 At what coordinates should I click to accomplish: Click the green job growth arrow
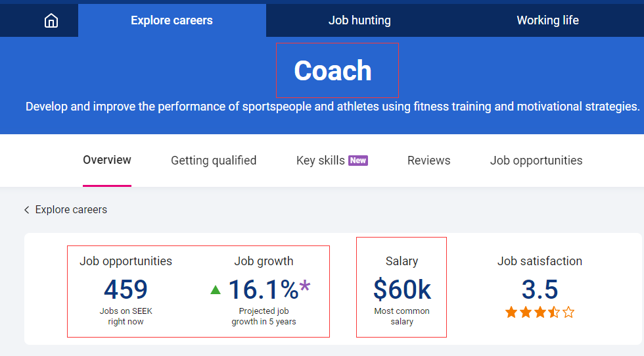216,290
